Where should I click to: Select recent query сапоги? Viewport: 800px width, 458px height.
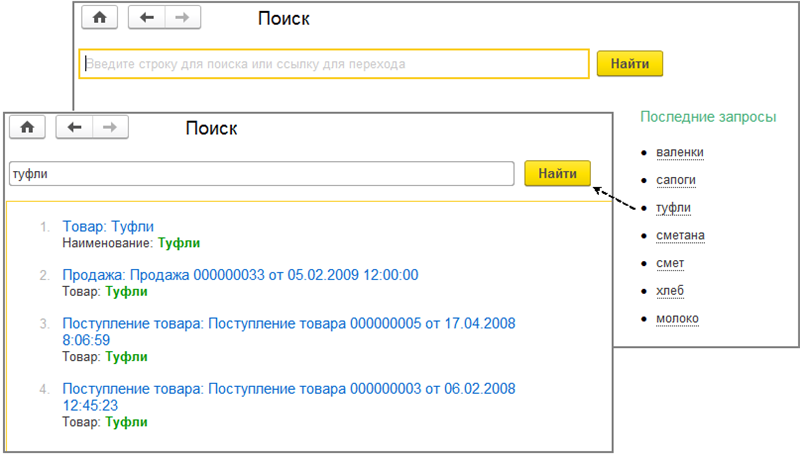click(x=676, y=180)
